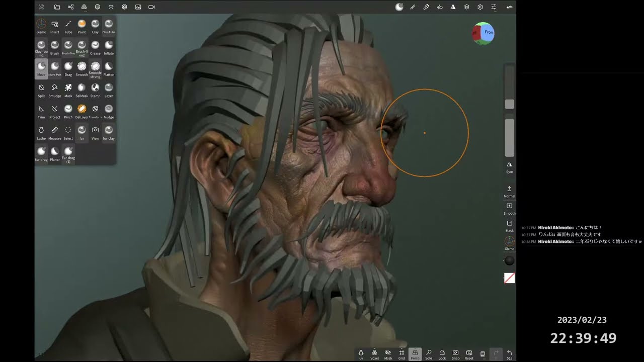
Task: Select the Split tool
Action: pyautogui.click(x=41, y=90)
